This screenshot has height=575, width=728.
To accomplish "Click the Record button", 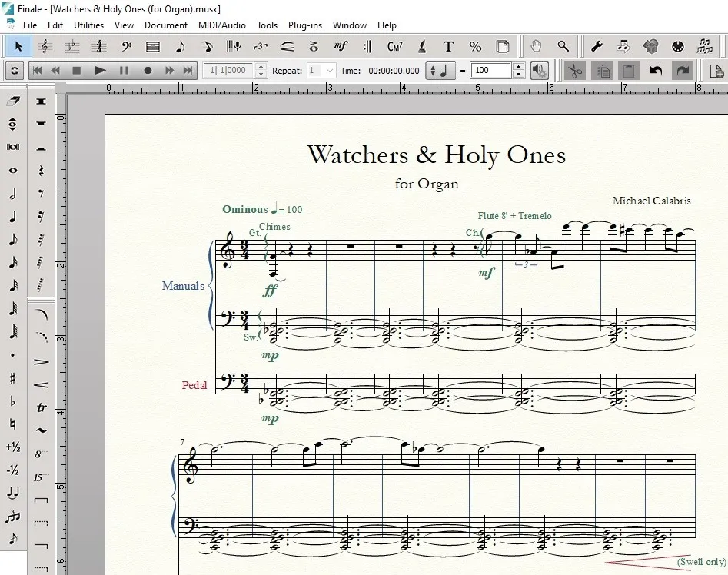I will pyautogui.click(x=148, y=71).
